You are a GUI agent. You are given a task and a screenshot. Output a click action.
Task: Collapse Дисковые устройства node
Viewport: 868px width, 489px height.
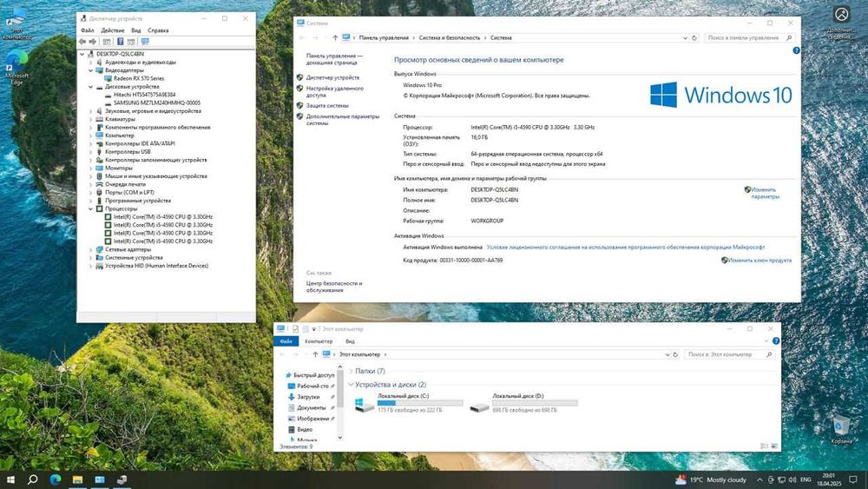[91, 87]
